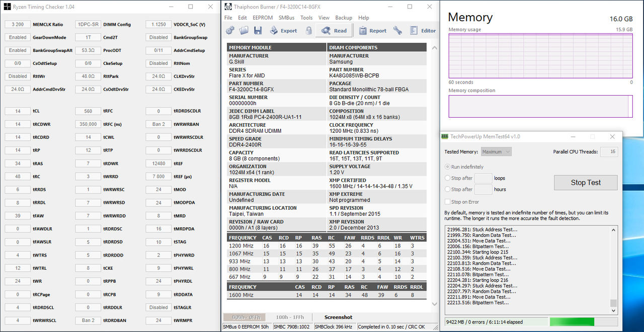644x332 pixels.
Task: Click the tRFC value 560
Action: pyautogui.click(x=88, y=111)
